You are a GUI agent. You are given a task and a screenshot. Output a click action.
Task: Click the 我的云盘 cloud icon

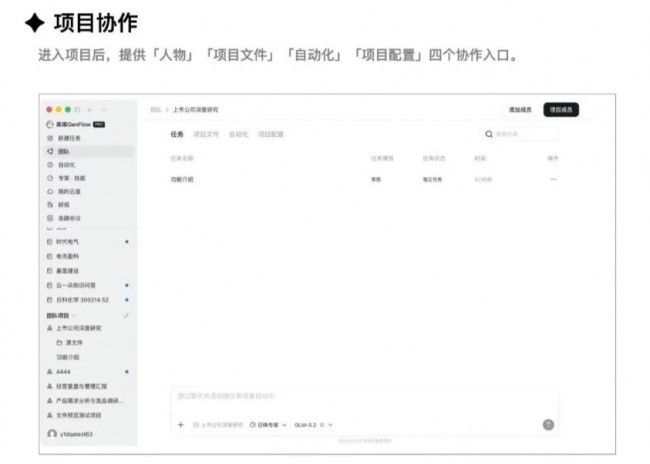pos(50,191)
